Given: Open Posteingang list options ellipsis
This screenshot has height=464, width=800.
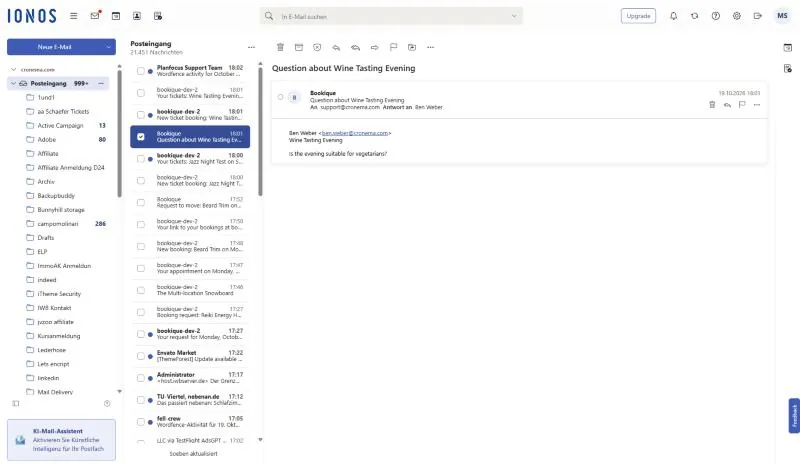Looking at the screenshot, I should (x=252, y=47).
